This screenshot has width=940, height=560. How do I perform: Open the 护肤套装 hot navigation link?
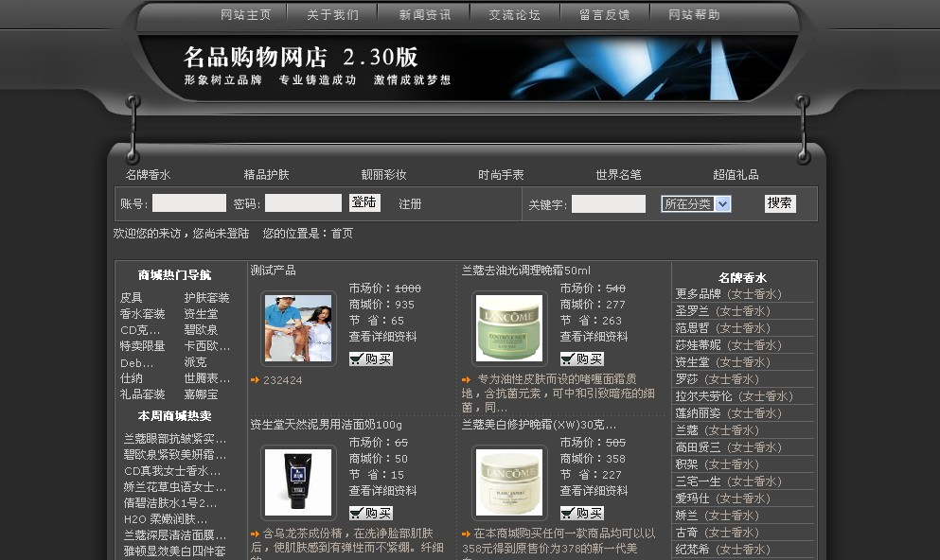[206, 298]
